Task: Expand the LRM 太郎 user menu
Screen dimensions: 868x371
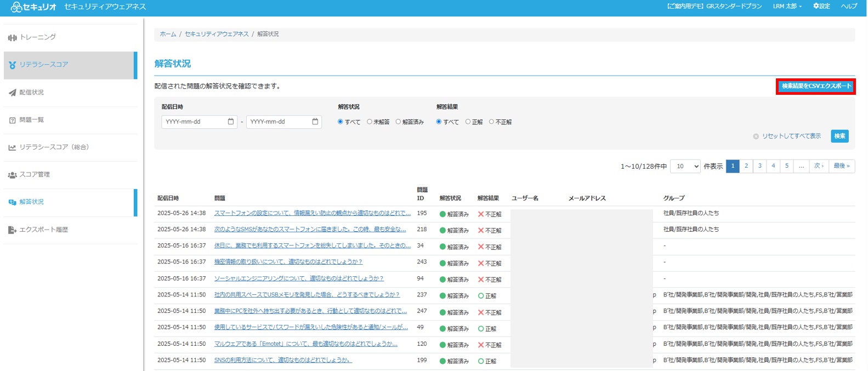Action: click(787, 6)
